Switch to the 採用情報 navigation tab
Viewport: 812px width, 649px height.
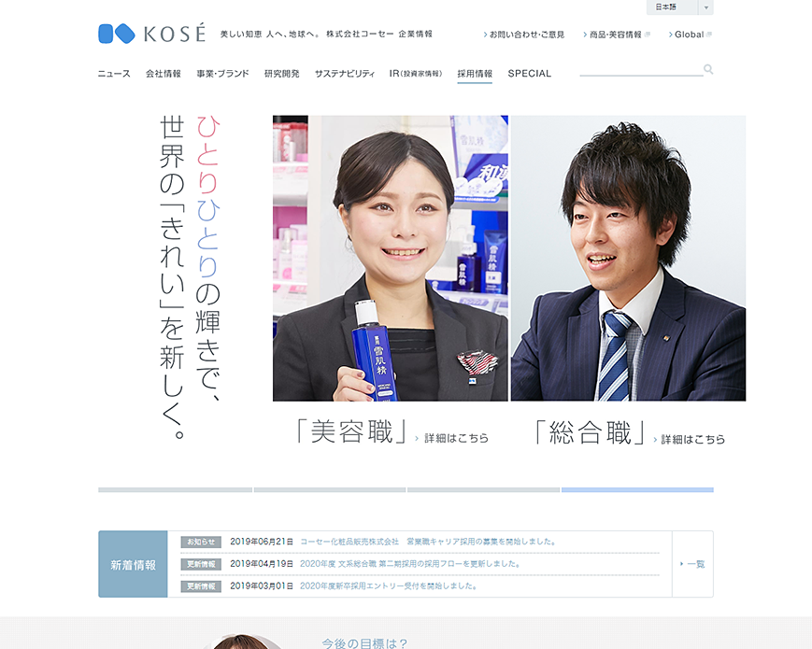[x=474, y=72]
